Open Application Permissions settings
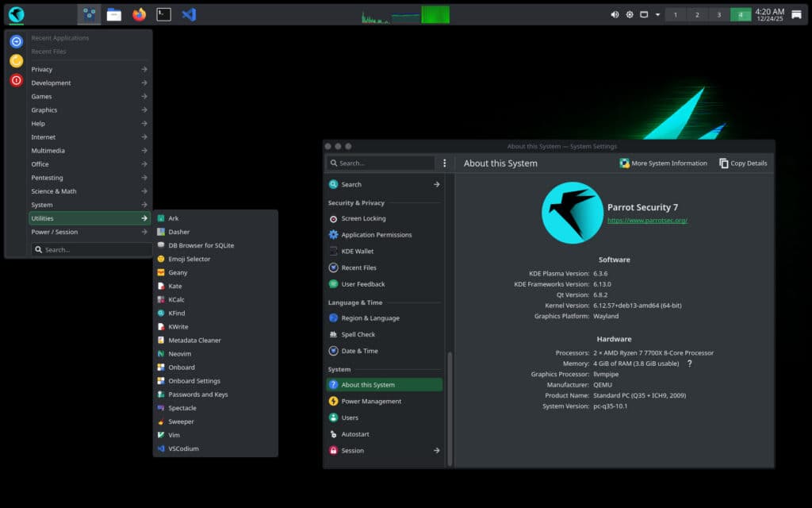This screenshot has height=508, width=812. 377,234
